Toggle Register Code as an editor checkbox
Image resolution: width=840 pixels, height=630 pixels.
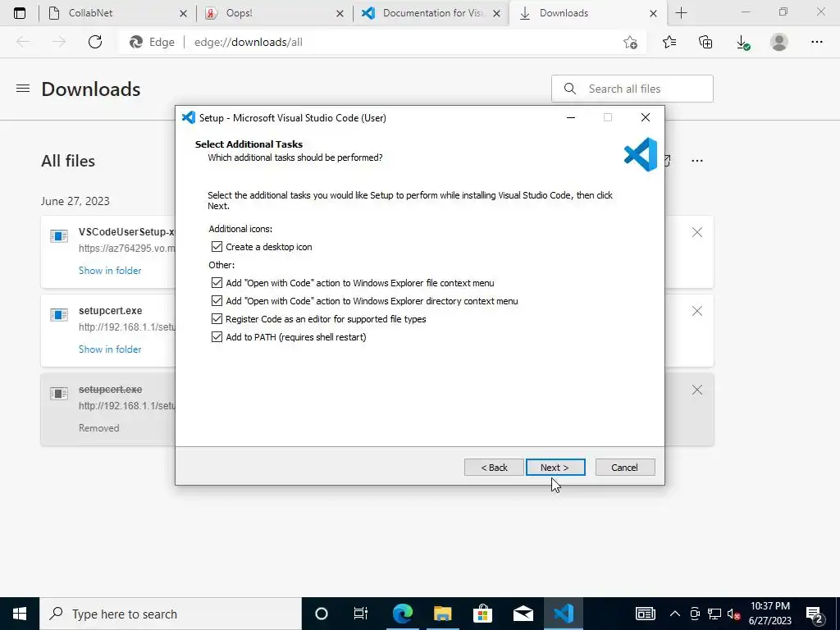tap(217, 319)
